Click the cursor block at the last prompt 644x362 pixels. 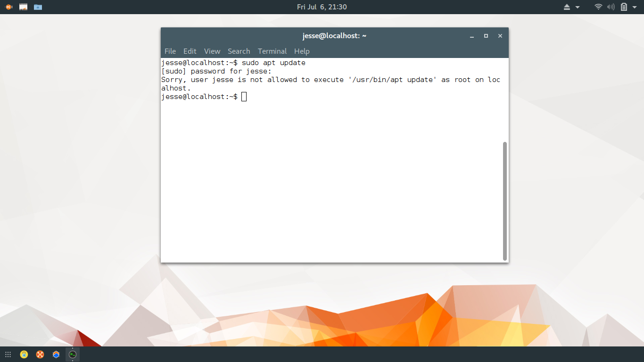pos(244,97)
